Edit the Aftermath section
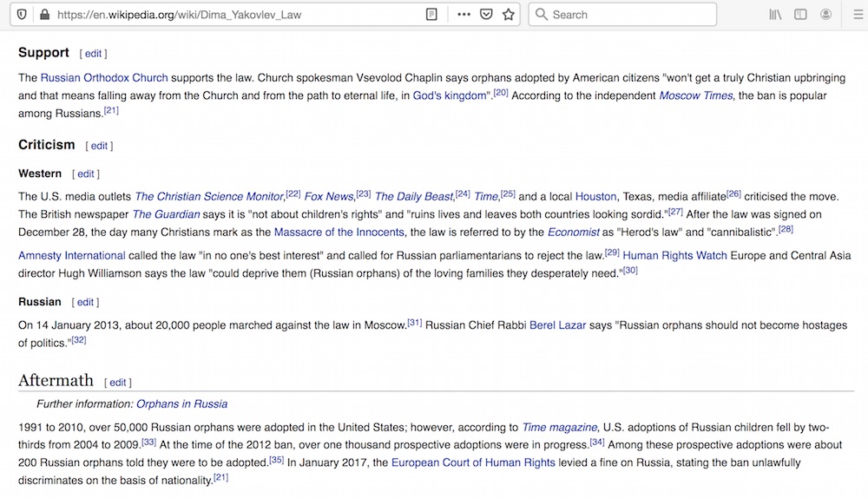Image resolution: width=868 pixels, height=498 pixels. point(118,383)
